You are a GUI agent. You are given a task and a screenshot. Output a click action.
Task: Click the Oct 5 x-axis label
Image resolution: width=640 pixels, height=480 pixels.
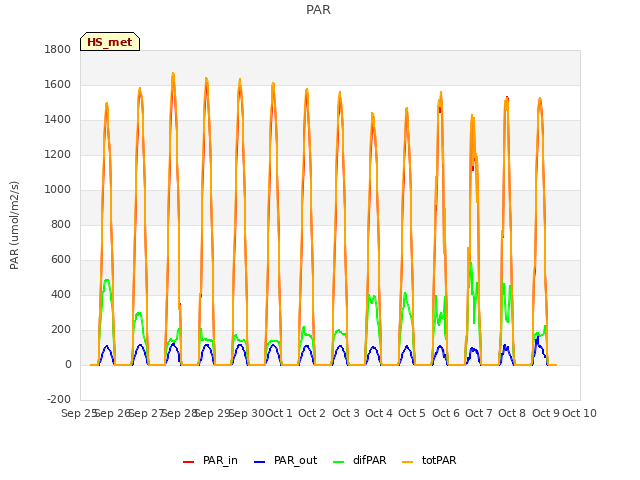[x=412, y=413]
